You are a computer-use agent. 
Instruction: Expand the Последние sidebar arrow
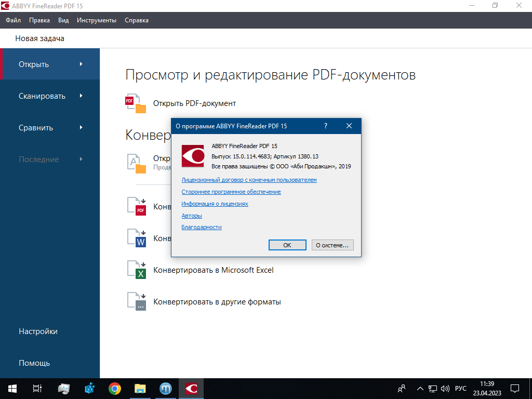click(81, 159)
